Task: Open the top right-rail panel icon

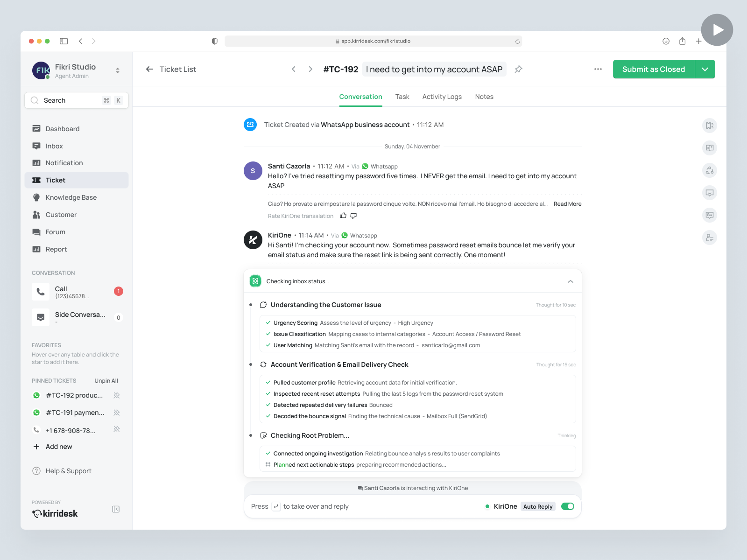Action: 710,126
